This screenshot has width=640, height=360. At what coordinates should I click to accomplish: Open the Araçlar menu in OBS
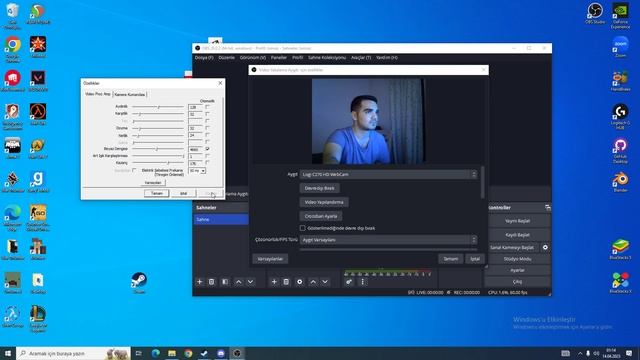(361, 58)
